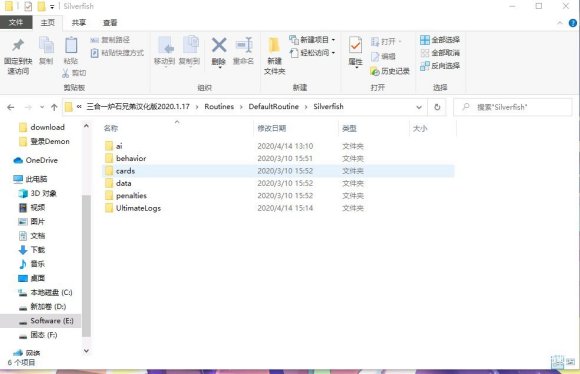Viewport: 580px width, 374px height.
Task: Click the navigation pane scrollbar
Action: 86,265
